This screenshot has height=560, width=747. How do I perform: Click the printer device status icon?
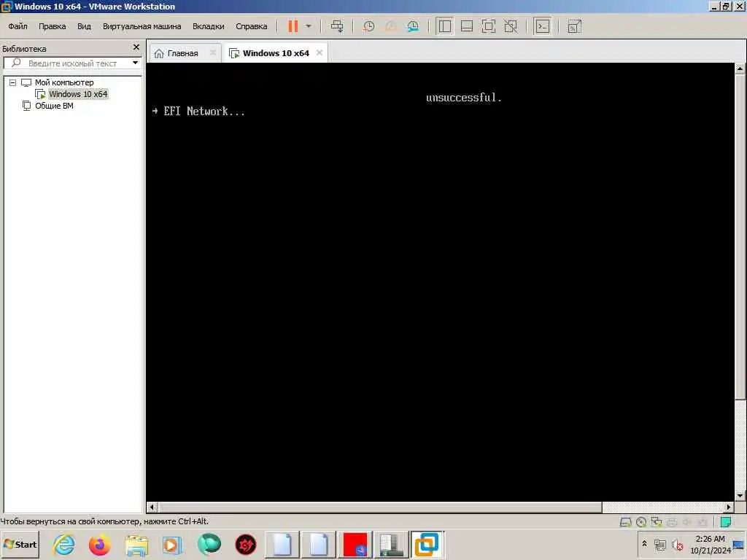pos(672,522)
